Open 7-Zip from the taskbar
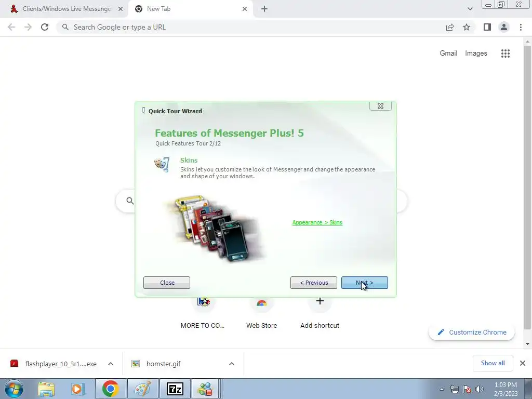 175,389
